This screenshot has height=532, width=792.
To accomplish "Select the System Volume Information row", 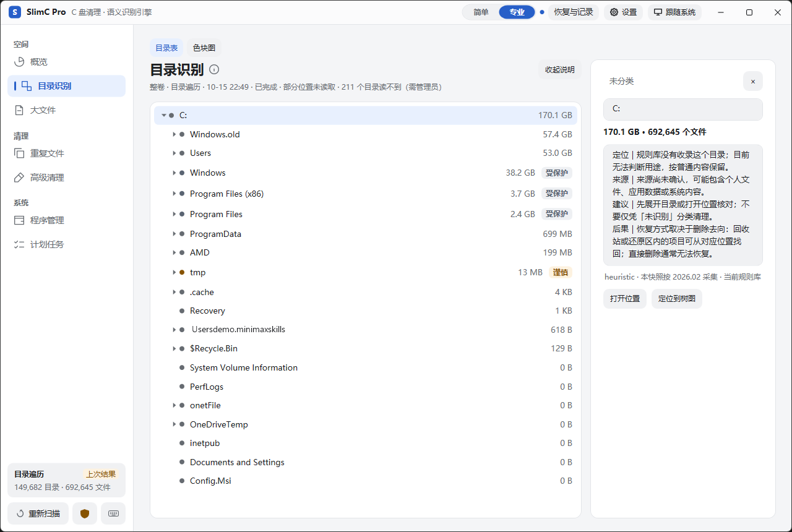I will [x=366, y=367].
